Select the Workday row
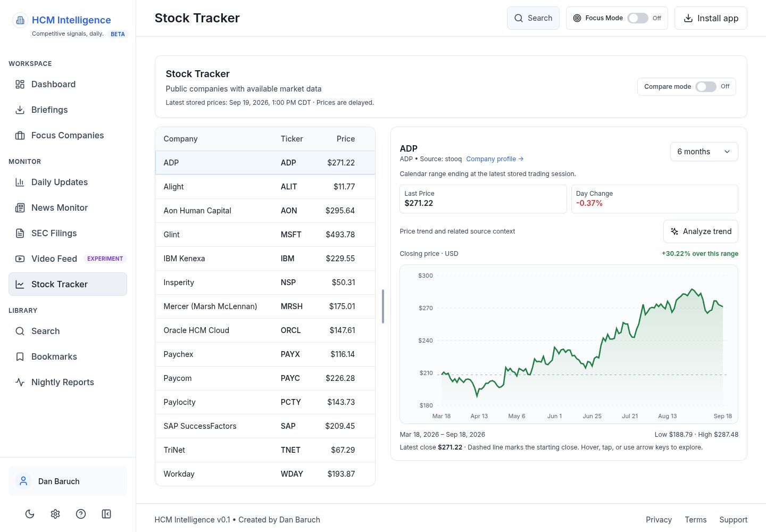Image resolution: width=766 pixels, height=532 pixels. [265, 474]
